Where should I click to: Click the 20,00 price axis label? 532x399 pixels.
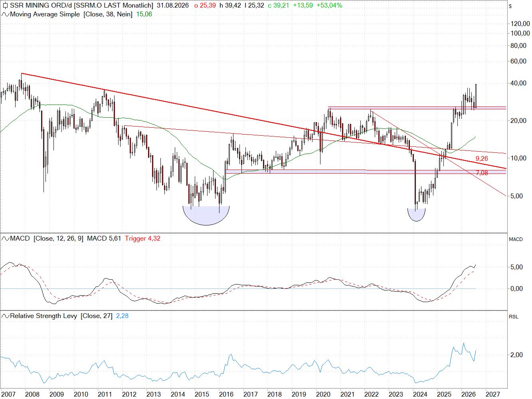coord(518,120)
